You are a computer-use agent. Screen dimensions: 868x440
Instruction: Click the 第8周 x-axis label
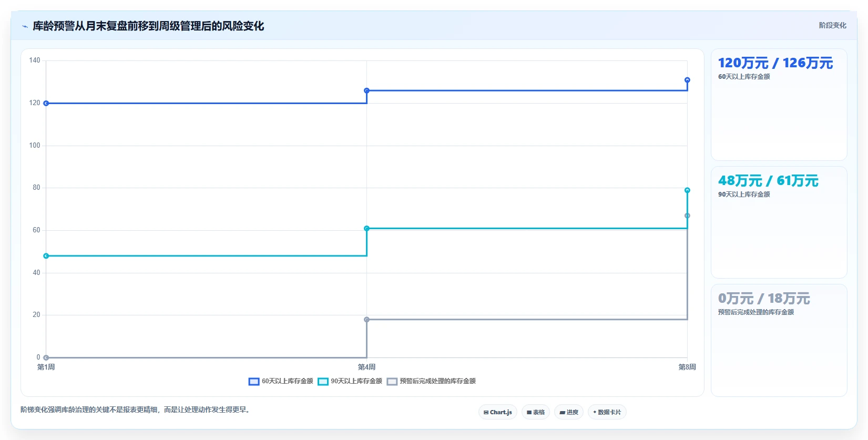(x=687, y=367)
